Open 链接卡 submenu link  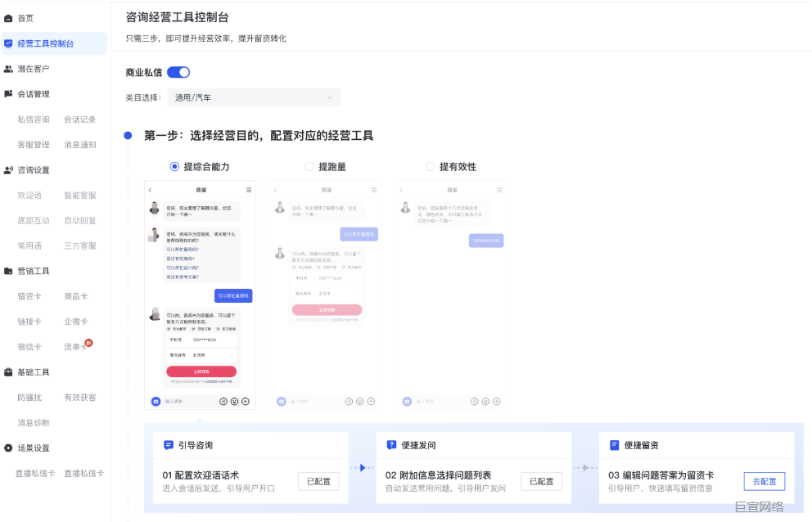click(29, 322)
